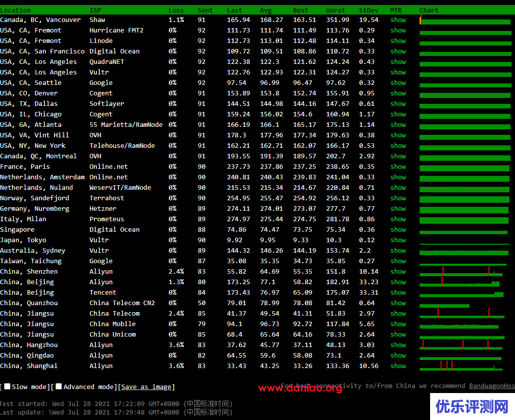The width and height of the screenshot is (515, 420).
Task: Show MTR for Jiangsu China Unicom
Action: point(398,335)
